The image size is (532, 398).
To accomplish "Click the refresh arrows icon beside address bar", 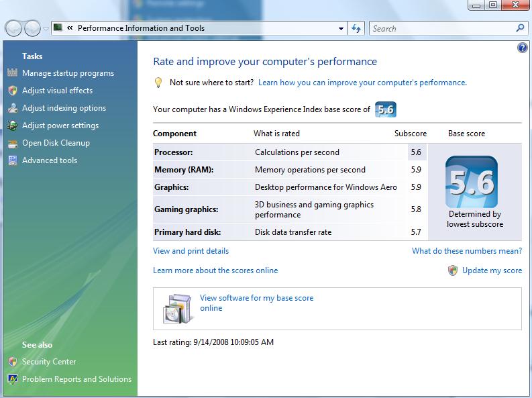I will 356,28.
